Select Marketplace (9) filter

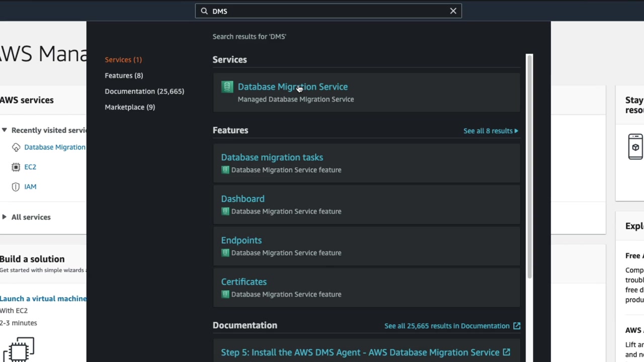[x=130, y=107]
